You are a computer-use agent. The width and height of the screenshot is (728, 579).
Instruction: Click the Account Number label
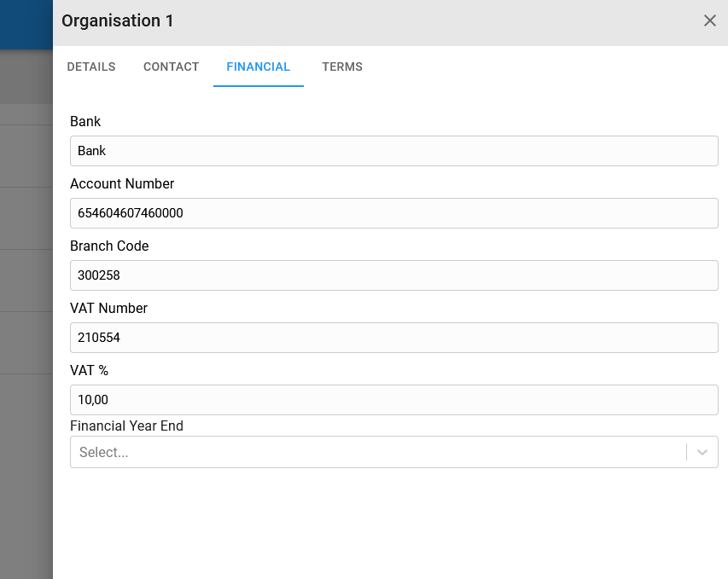point(122,183)
